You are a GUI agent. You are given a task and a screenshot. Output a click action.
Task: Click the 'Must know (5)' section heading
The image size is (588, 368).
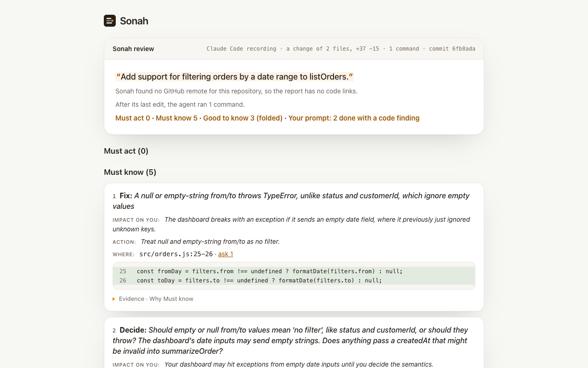(x=130, y=172)
